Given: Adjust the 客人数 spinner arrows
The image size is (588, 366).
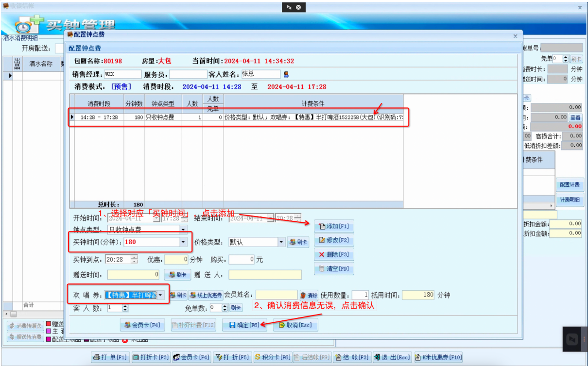Looking at the screenshot, I should (x=125, y=308).
